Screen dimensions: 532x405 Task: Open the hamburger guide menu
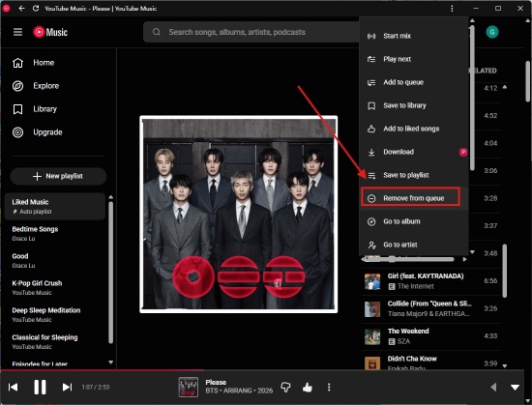(17, 32)
